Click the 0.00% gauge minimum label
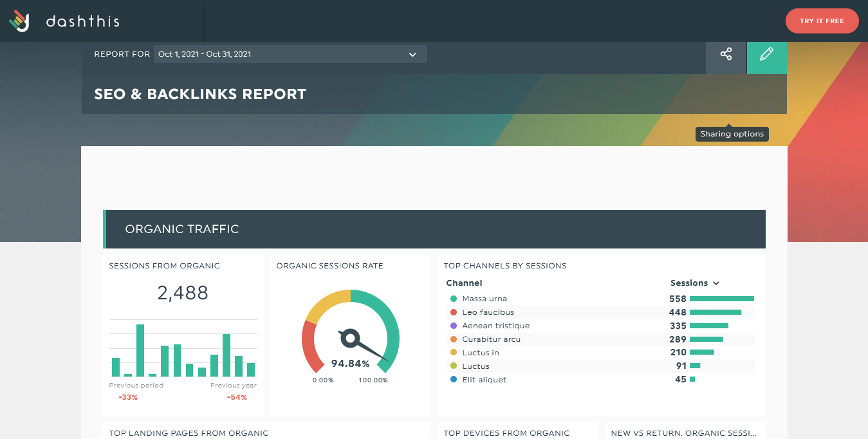The width and height of the screenshot is (868, 439). (323, 380)
